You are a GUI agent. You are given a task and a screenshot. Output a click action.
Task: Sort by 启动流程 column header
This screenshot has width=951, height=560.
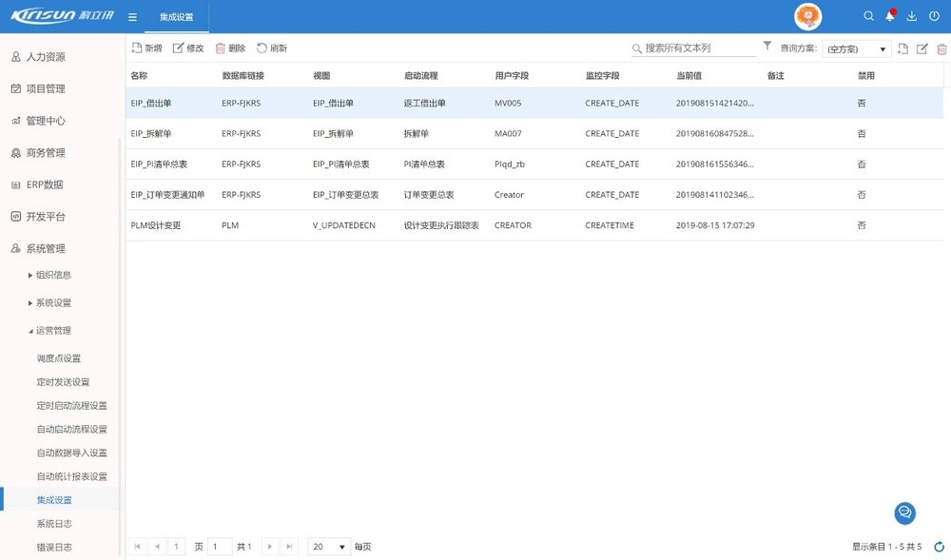pos(421,76)
